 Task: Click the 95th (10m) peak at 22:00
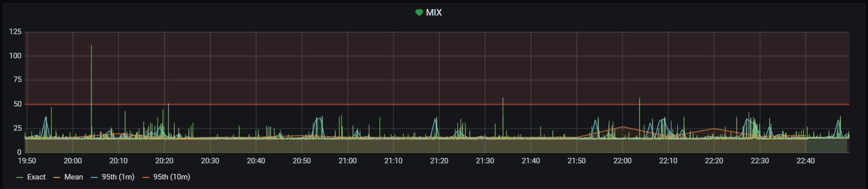coord(623,127)
